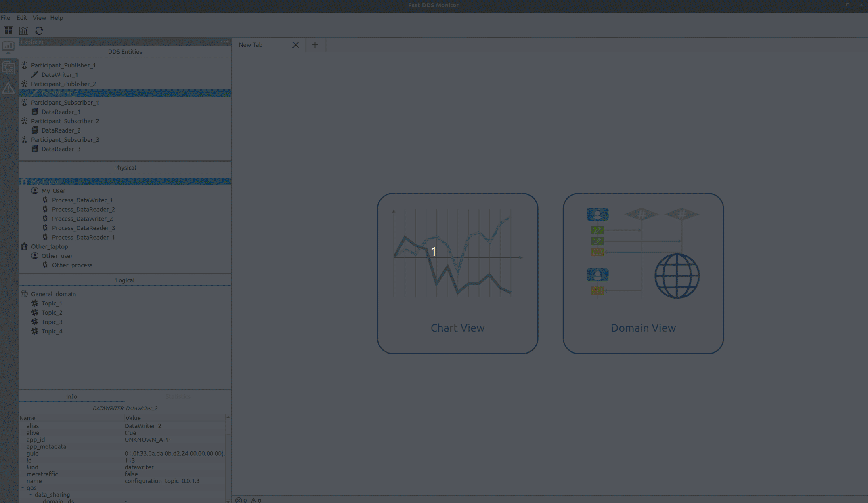868x503 pixels.
Task: Open the monitor status sidebar icon
Action: point(8,47)
